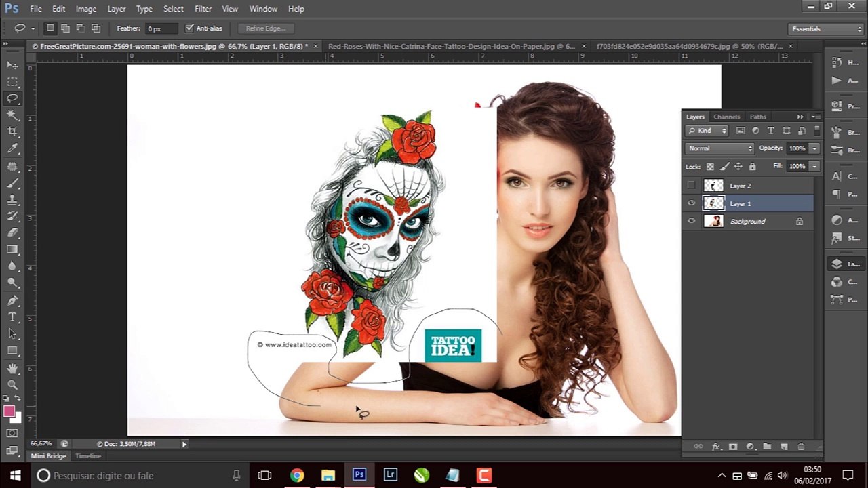Screen dimensions: 868x488
Task: Select the Clone Stamp tool
Action: coord(12,199)
